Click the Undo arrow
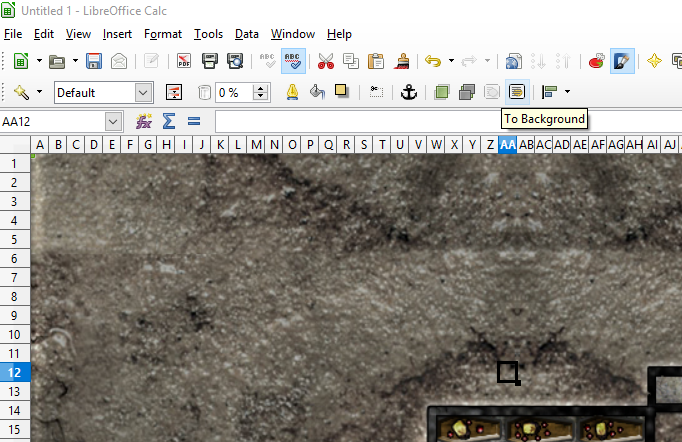The width and height of the screenshot is (682, 442). coord(433,61)
